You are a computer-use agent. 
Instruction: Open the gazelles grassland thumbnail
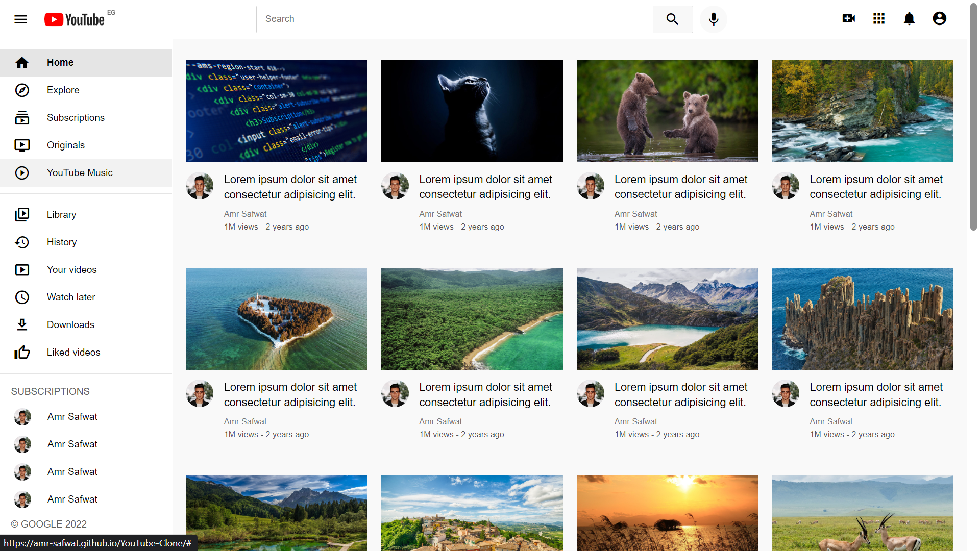(863, 513)
